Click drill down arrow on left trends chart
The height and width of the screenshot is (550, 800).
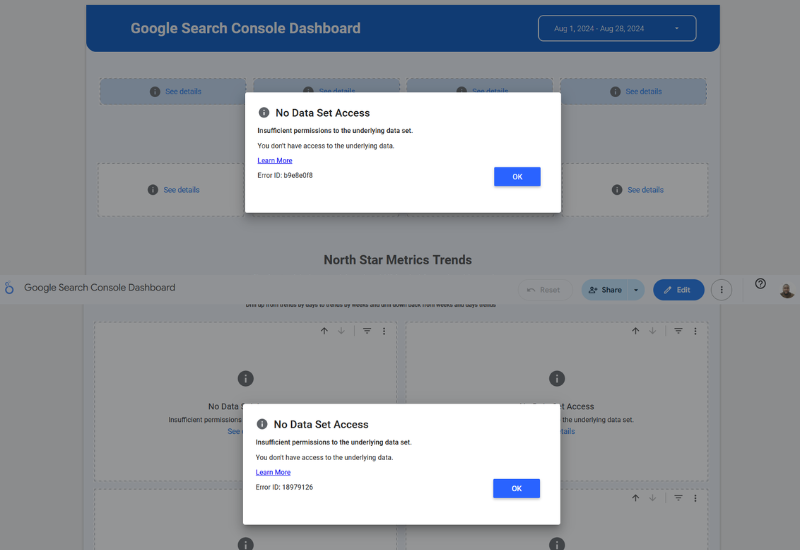pos(341,331)
